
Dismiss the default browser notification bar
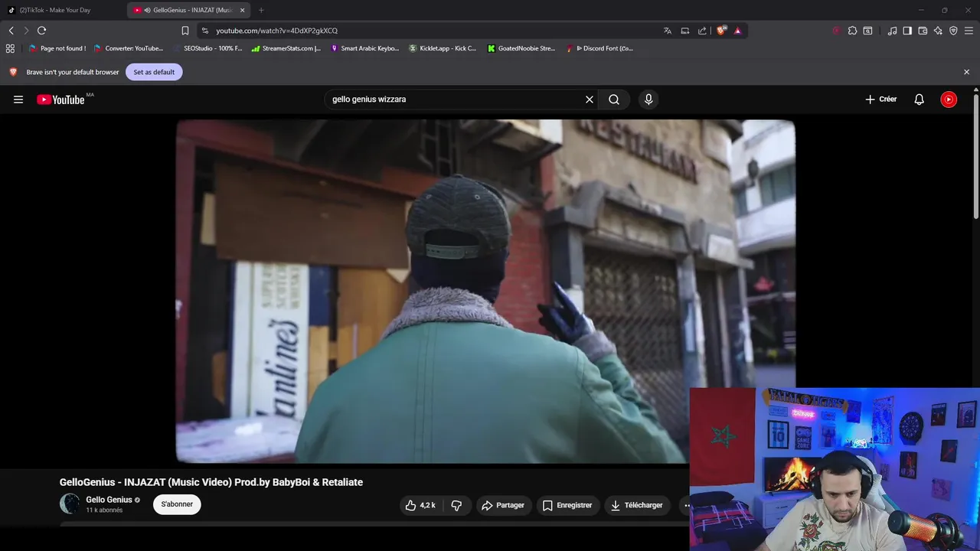966,72
